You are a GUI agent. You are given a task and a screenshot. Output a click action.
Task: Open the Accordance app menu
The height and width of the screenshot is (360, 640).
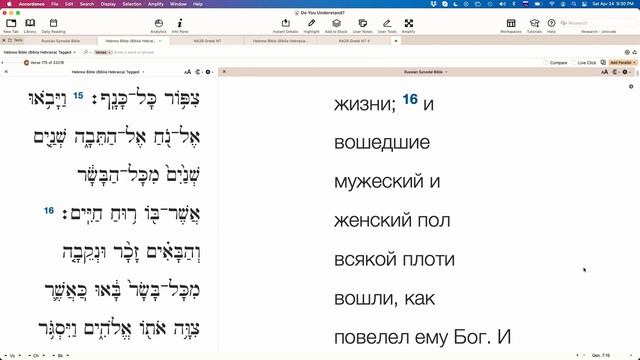coord(31,4)
